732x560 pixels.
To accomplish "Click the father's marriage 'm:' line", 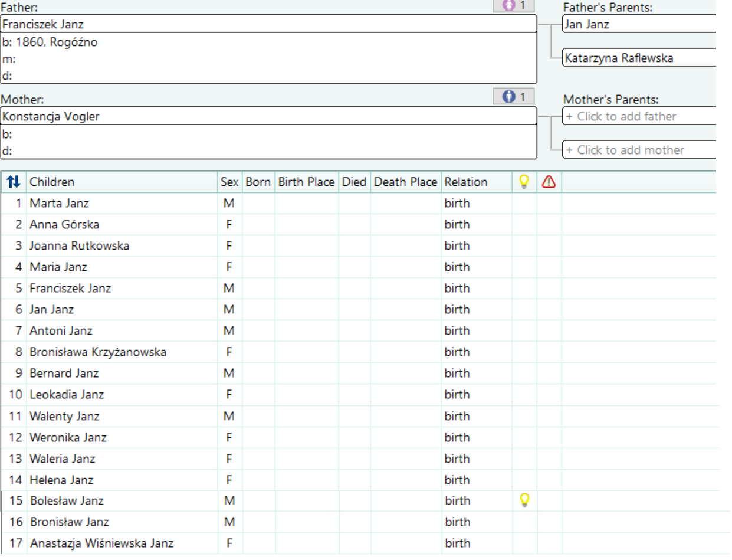I will [269, 59].
